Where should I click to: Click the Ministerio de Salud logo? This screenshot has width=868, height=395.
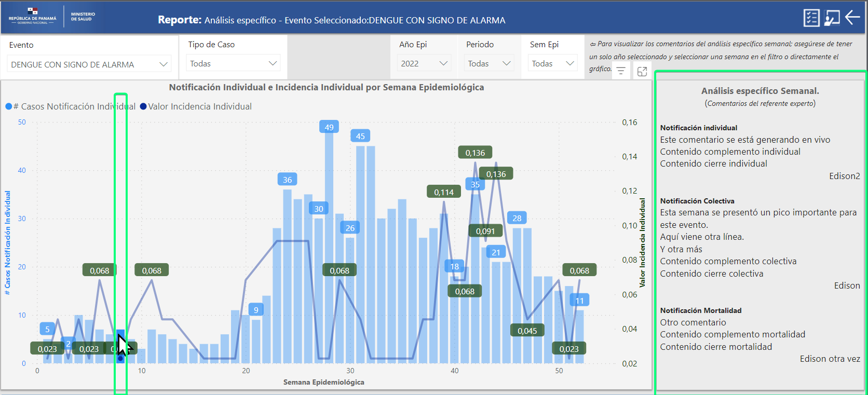click(83, 17)
